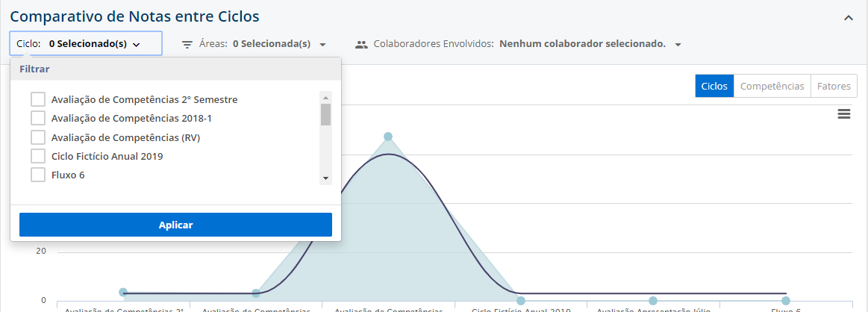Tick the Avaliação de Competências 2018-1 checkbox
868x312 pixels.
pos(38,118)
